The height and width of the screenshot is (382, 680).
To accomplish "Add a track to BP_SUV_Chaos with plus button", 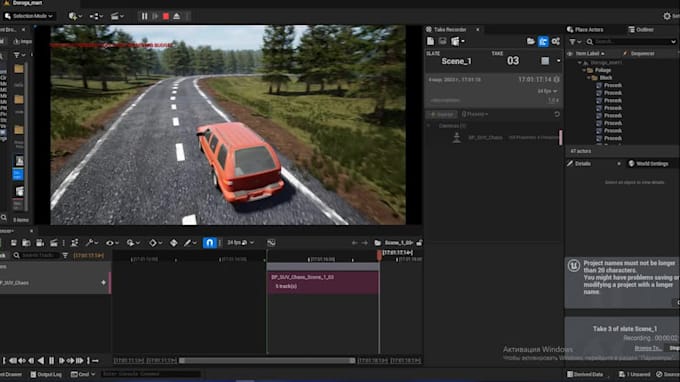I will (103, 283).
